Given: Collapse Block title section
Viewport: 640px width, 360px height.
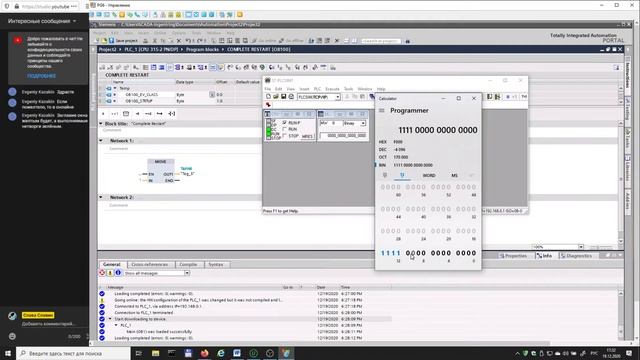Looking at the screenshot, I should click(x=101, y=123).
